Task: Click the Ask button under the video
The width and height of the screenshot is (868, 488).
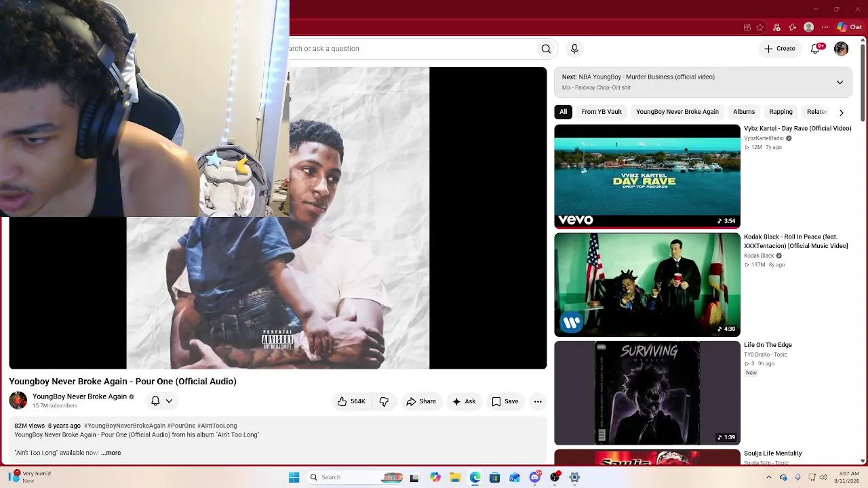Action: pos(464,401)
